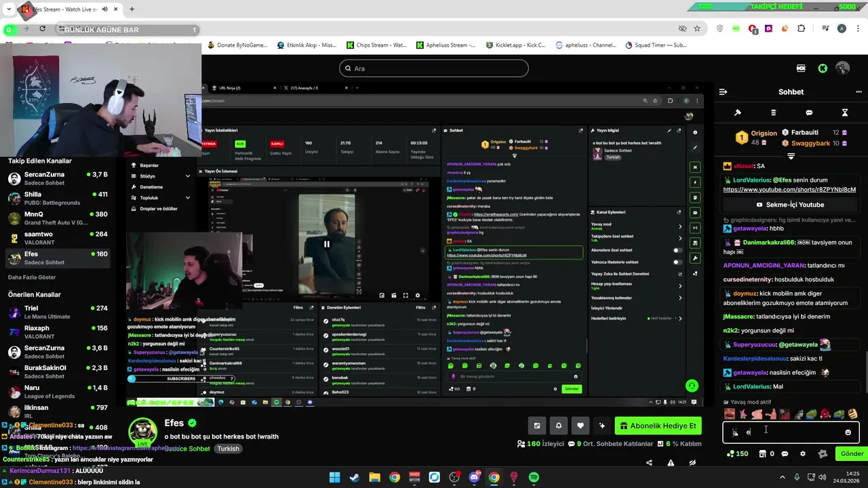Click the chat identity badge icon near Gönder

823,454
